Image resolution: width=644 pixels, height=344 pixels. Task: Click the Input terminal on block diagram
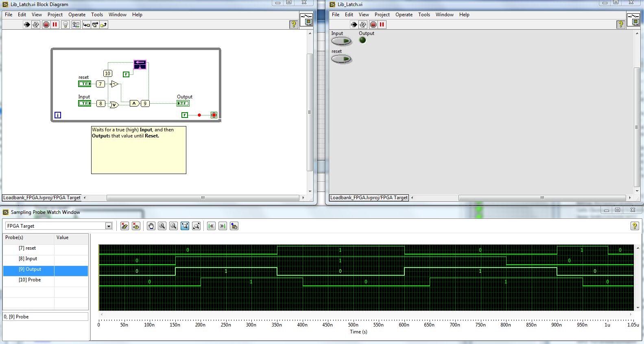[85, 103]
